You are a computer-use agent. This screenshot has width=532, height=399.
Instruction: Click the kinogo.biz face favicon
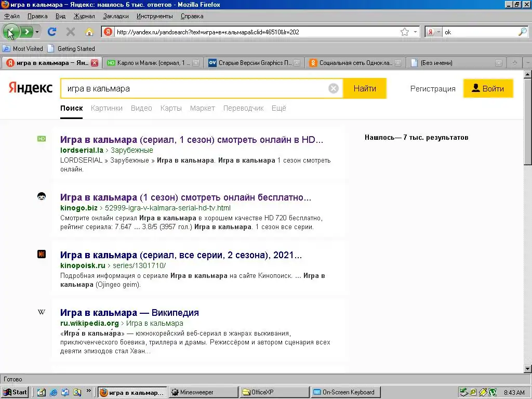click(x=42, y=196)
